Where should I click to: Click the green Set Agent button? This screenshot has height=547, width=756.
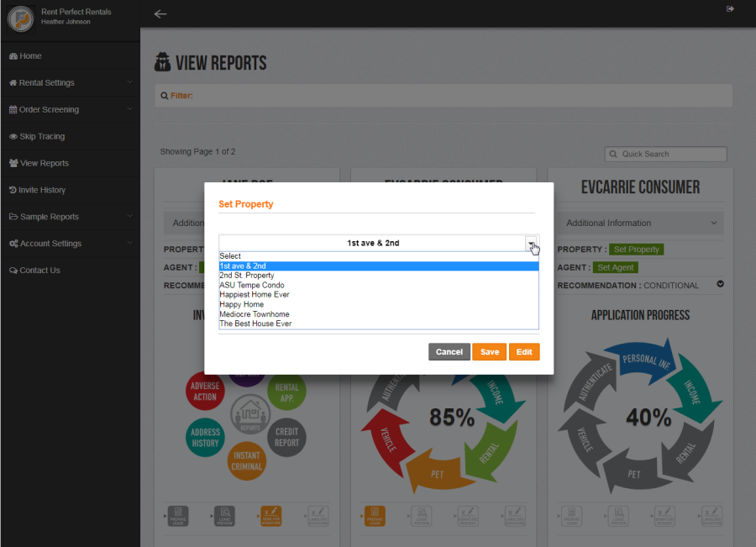pos(616,267)
